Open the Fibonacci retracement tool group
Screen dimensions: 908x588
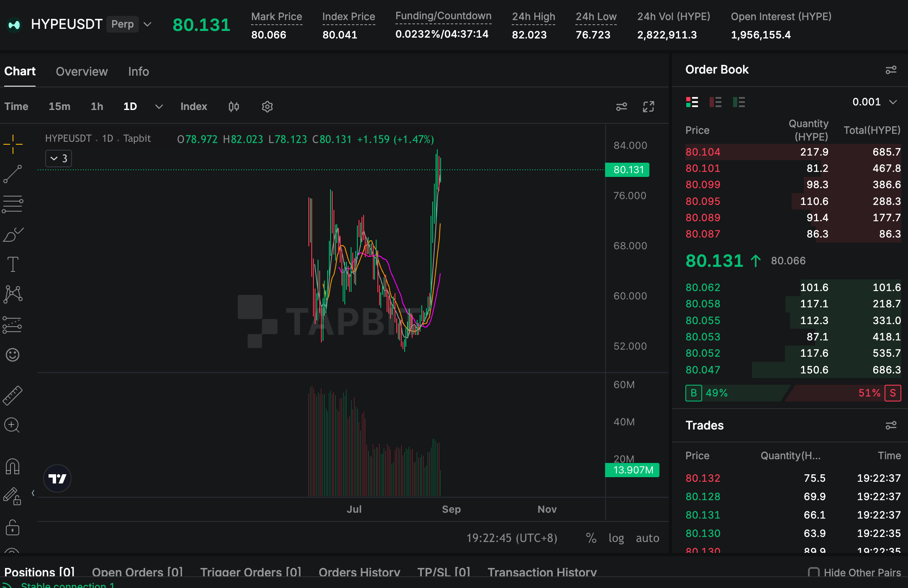(13, 204)
